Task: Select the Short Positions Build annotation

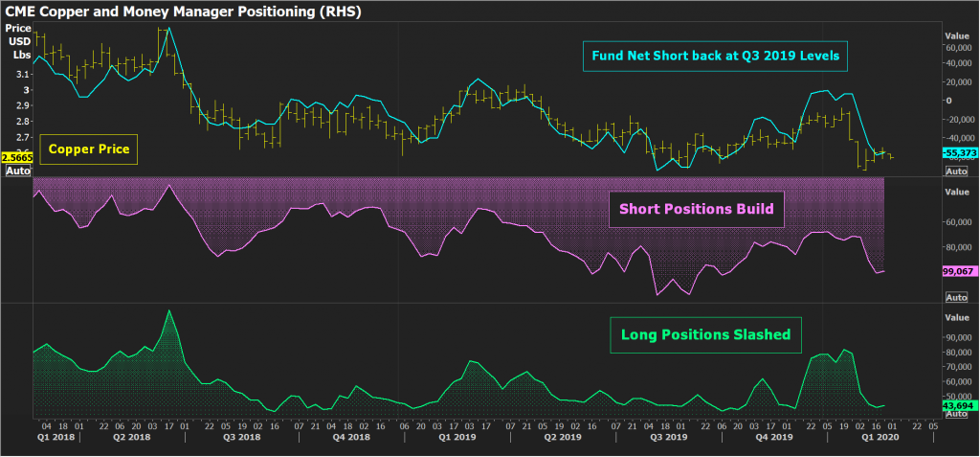Action: click(696, 208)
